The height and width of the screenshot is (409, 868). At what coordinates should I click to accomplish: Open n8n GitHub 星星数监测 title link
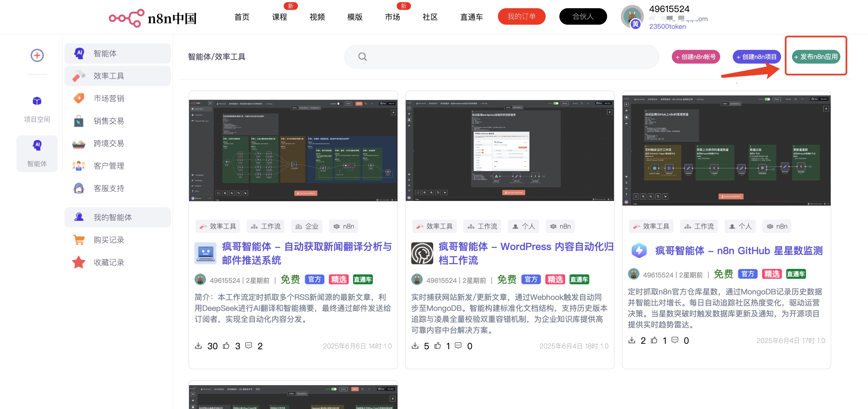[739, 251]
